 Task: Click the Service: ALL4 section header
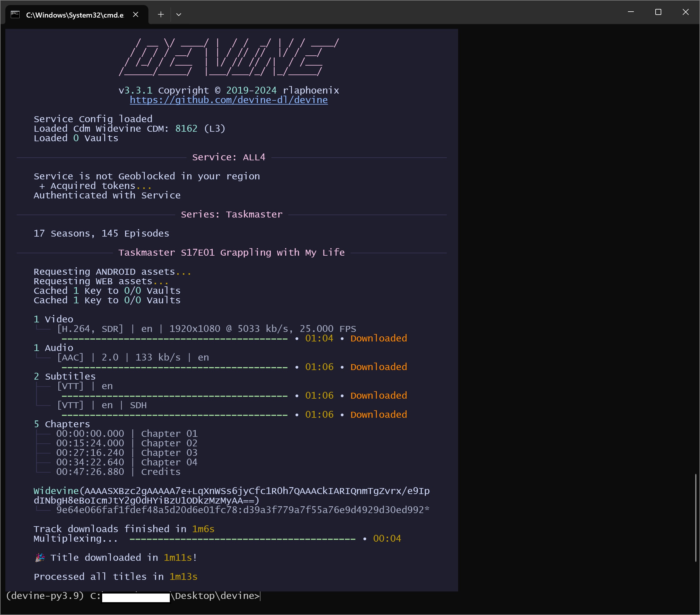pos(228,157)
